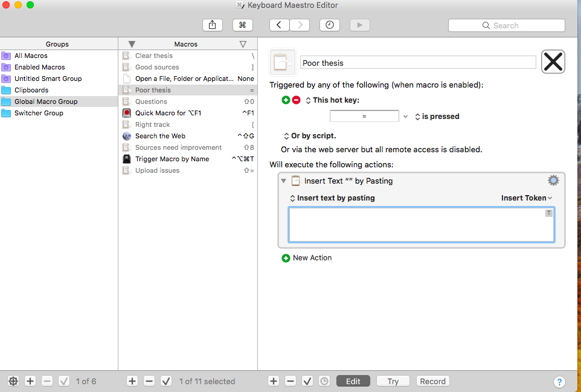
Task: Add a new action plus button
Action: [x=274, y=381]
